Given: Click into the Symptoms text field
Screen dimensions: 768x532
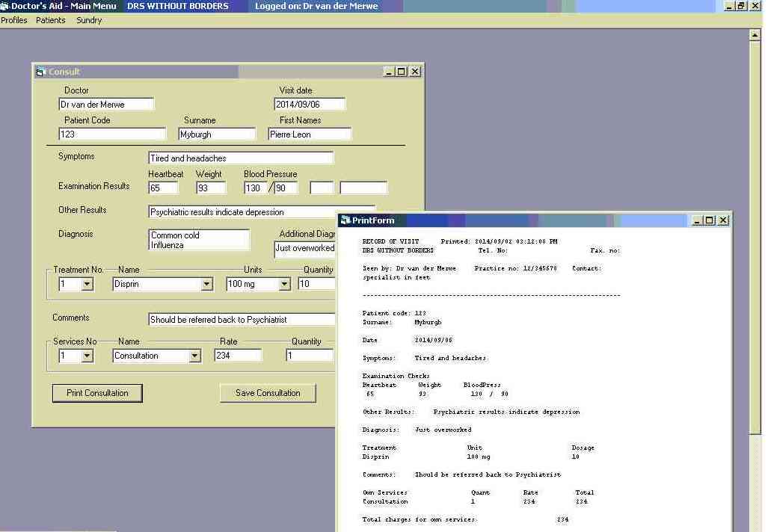Looking at the screenshot, I should pos(241,158).
